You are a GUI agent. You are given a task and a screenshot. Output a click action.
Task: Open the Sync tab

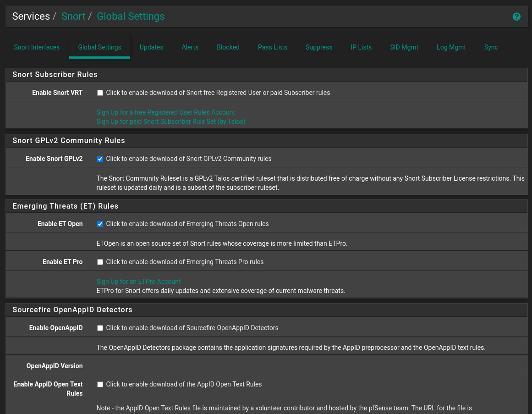point(491,47)
